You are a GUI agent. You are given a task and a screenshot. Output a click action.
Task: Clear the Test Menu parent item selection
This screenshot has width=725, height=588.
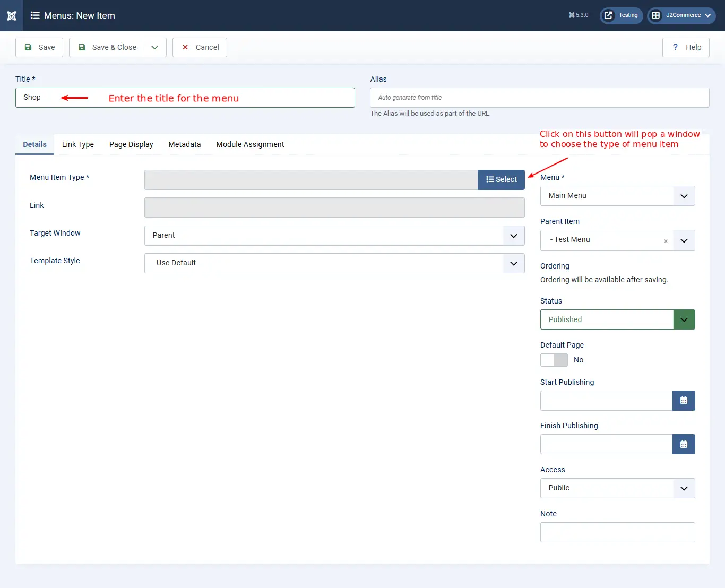point(666,241)
